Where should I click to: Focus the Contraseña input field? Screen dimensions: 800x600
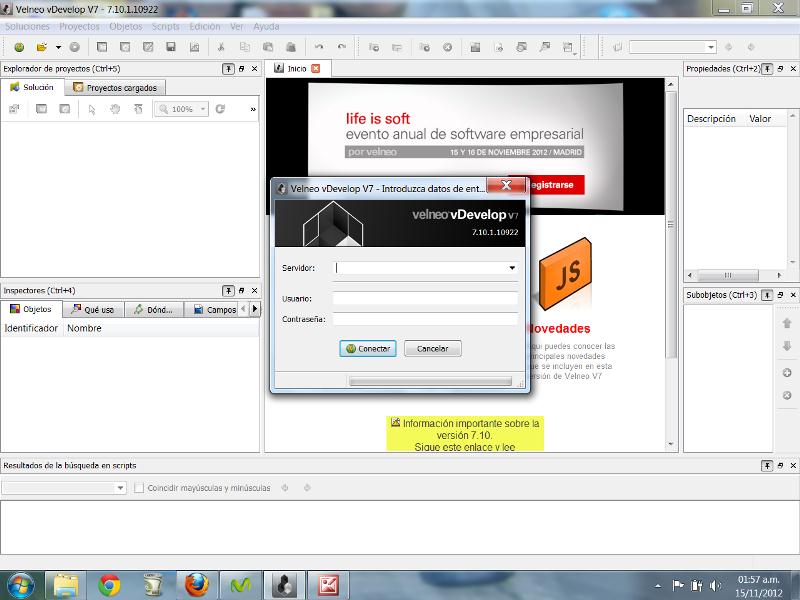[425, 319]
